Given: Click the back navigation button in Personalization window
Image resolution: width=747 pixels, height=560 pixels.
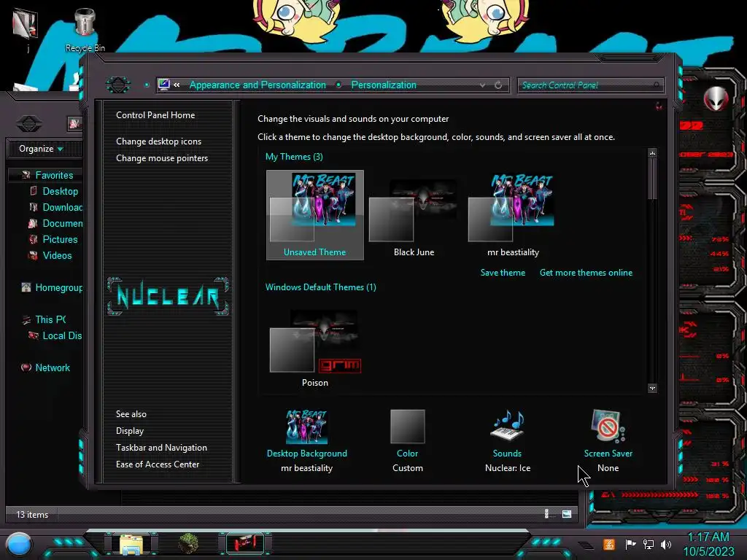Looking at the screenshot, I should [x=117, y=85].
